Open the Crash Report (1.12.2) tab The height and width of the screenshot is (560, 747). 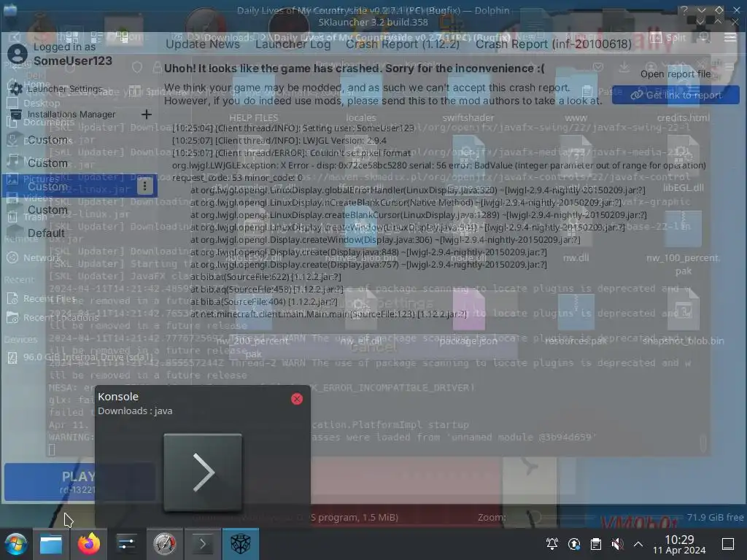point(403,44)
